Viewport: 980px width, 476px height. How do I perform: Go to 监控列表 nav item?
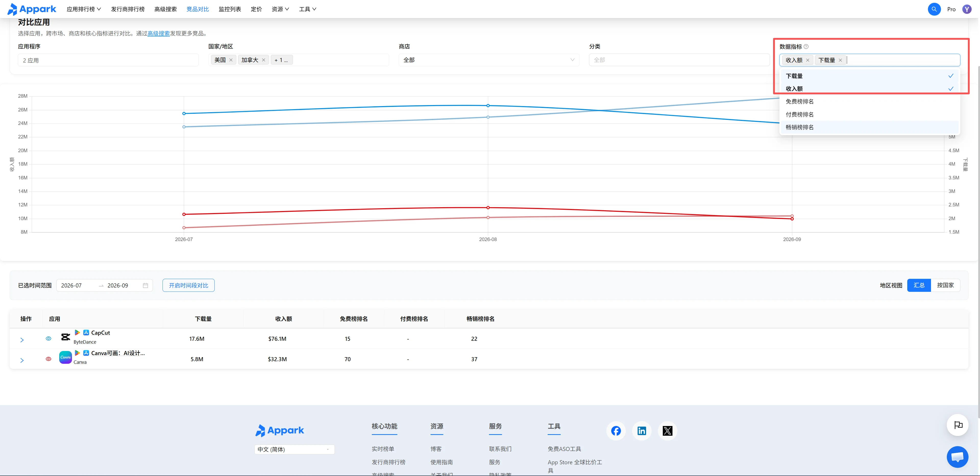pyautogui.click(x=230, y=9)
